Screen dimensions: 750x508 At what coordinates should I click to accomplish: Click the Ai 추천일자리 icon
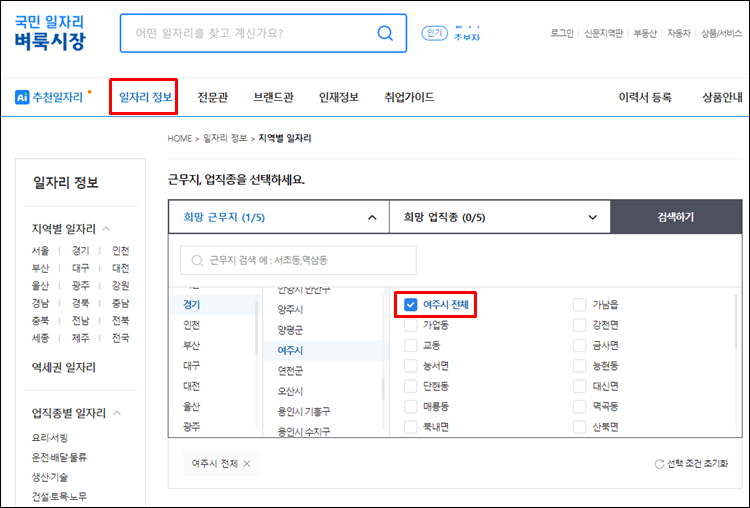coord(22,98)
